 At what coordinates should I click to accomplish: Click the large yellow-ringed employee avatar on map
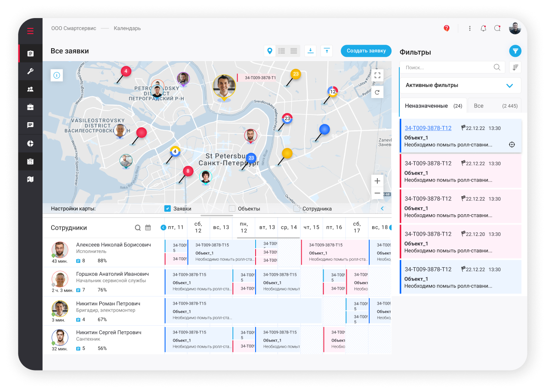[224, 86]
